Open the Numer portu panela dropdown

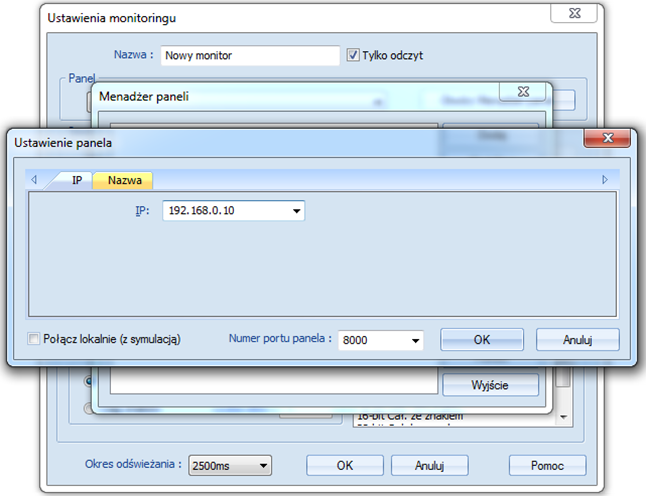[x=415, y=341]
